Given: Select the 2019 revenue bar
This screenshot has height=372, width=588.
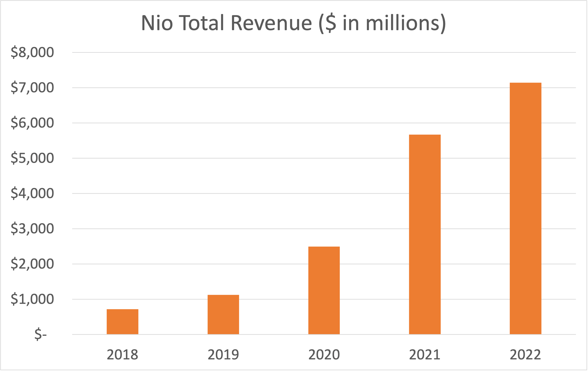Looking at the screenshot, I should pos(223,314).
